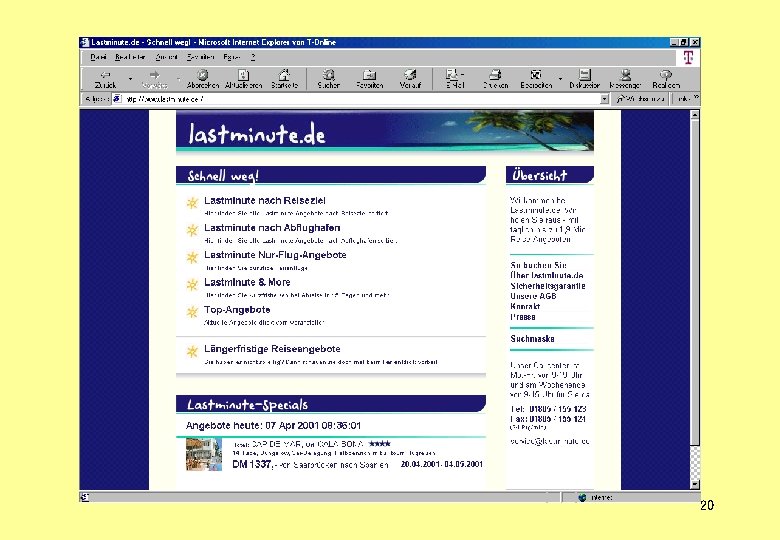Click the T-Online logo in menu bar
Viewport: 780px width, 540px height.
pos(688,58)
